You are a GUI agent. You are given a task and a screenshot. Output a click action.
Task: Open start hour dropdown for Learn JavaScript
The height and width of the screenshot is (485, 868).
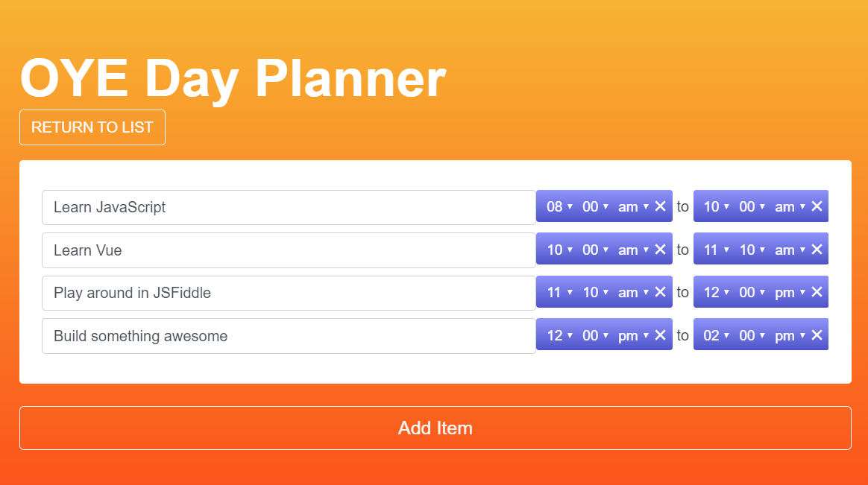(559, 206)
